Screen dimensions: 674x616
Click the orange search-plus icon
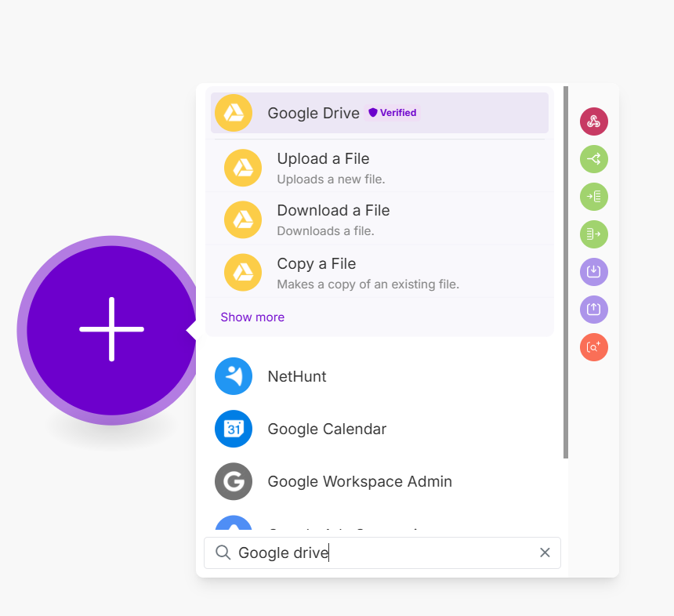(x=593, y=347)
